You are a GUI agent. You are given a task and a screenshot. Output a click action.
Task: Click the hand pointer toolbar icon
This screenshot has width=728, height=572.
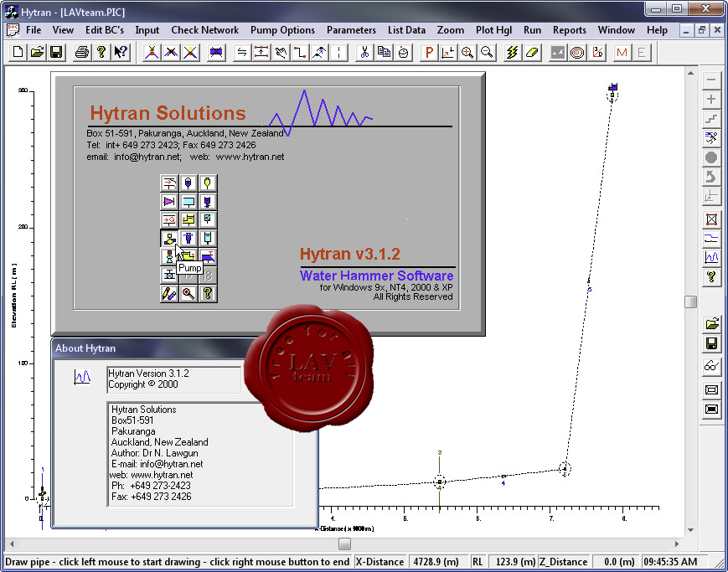click(281, 52)
